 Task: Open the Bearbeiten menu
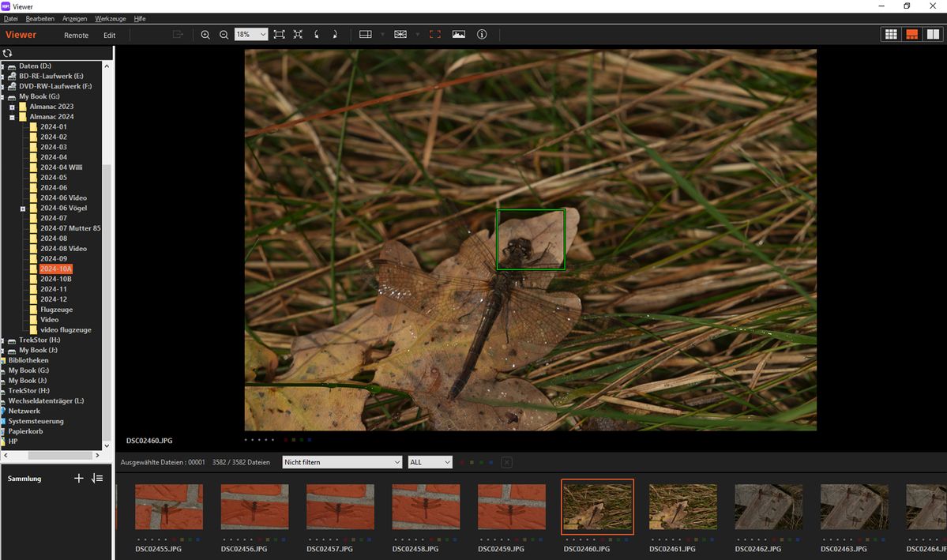click(x=39, y=18)
